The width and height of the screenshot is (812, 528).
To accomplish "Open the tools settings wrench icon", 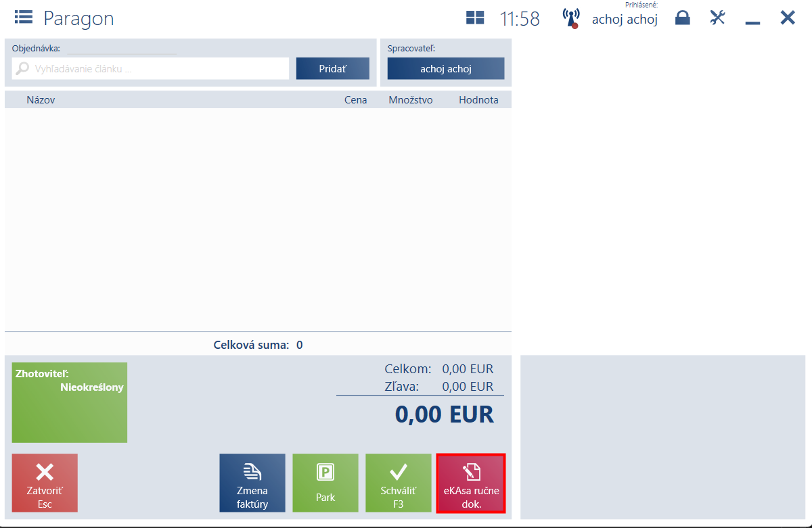I will (x=717, y=18).
